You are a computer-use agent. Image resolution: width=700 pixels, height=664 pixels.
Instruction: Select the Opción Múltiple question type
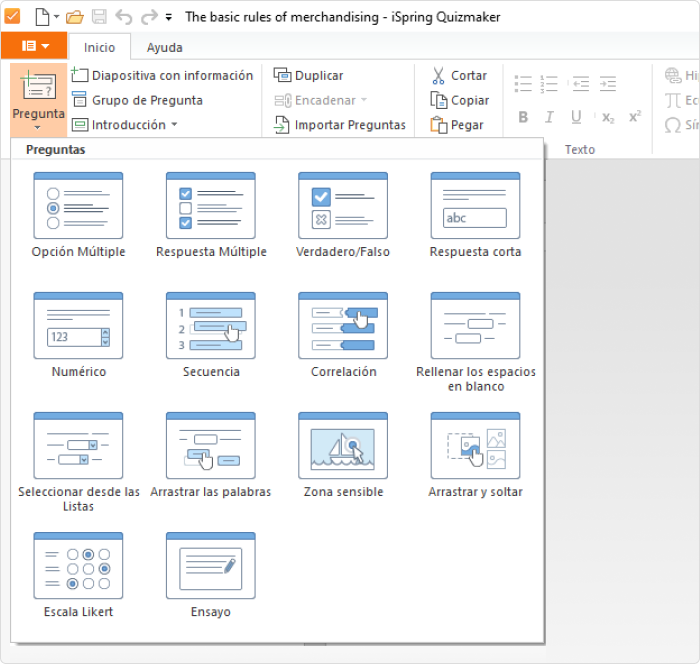pyautogui.click(x=78, y=215)
